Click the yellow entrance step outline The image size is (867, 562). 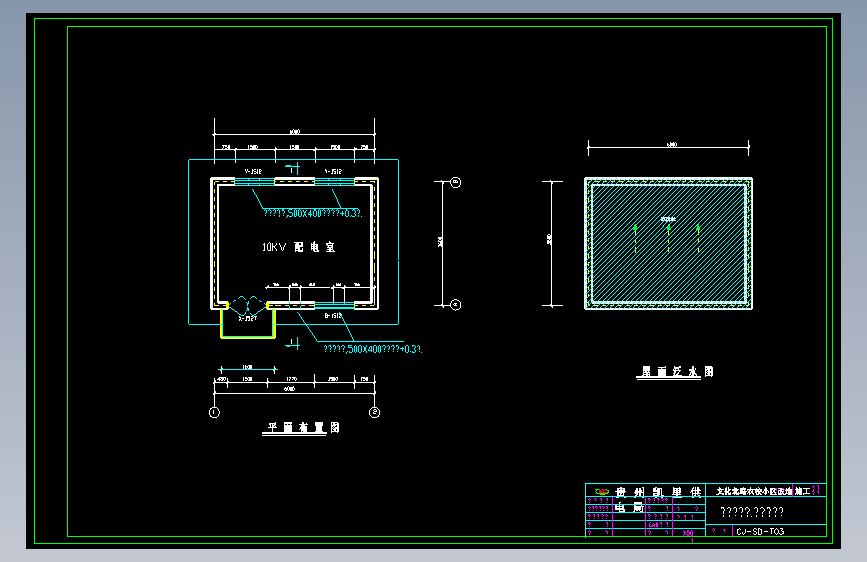click(x=248, y=323)
